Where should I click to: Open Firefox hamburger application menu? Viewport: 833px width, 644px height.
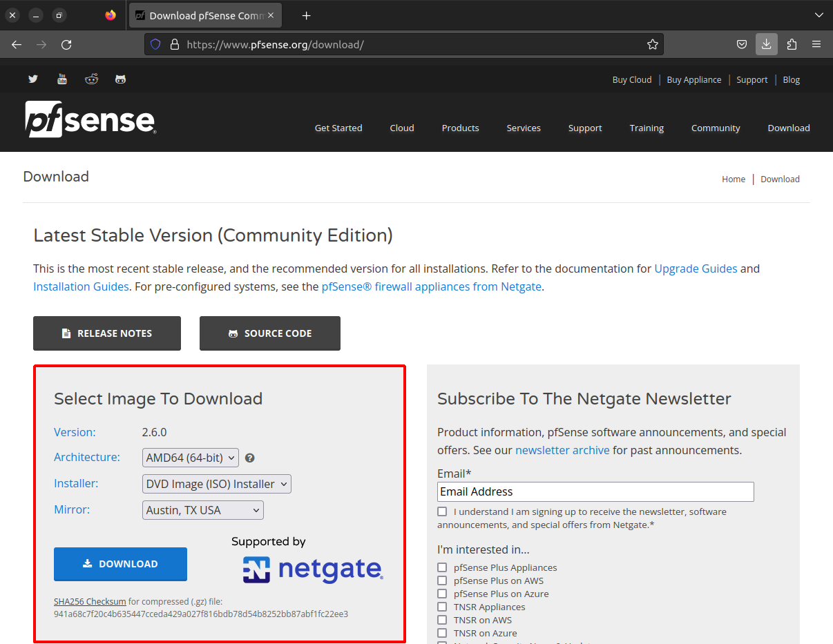point(816,44)
